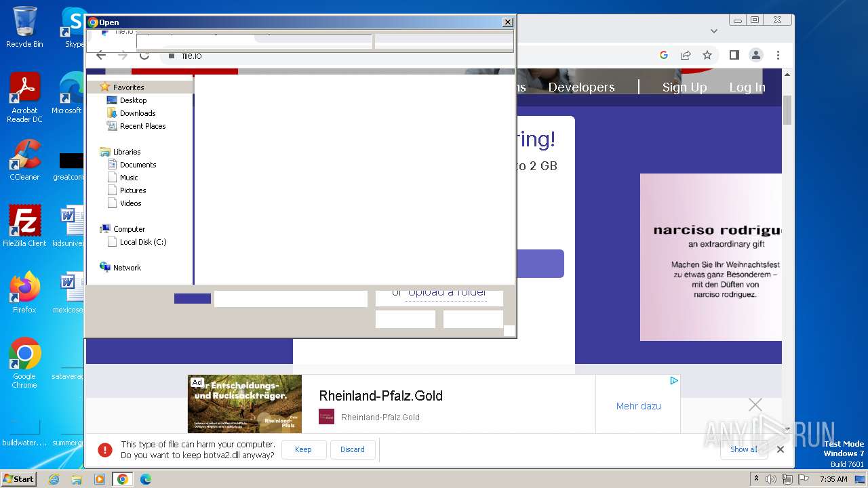The height and width of the screenshot is (488, 868).
Task: Open Internet Explorer from taskbar
Action: (x=54, y=479)
